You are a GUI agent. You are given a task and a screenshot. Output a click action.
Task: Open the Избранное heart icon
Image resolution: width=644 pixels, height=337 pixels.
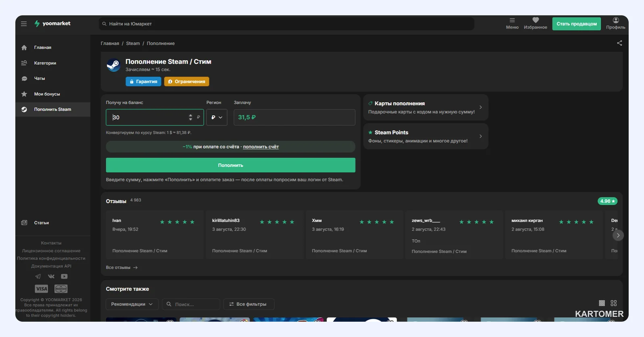[535, 20]
